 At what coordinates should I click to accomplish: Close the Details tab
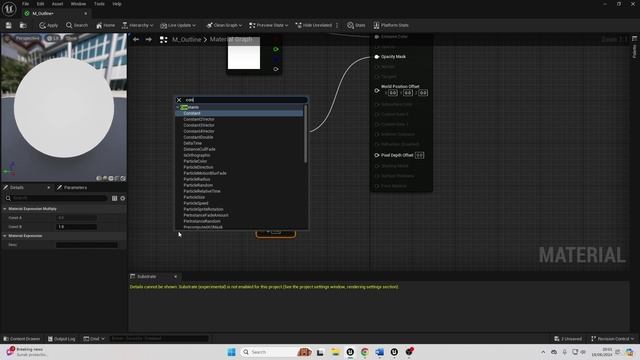(x=48, y=188)
